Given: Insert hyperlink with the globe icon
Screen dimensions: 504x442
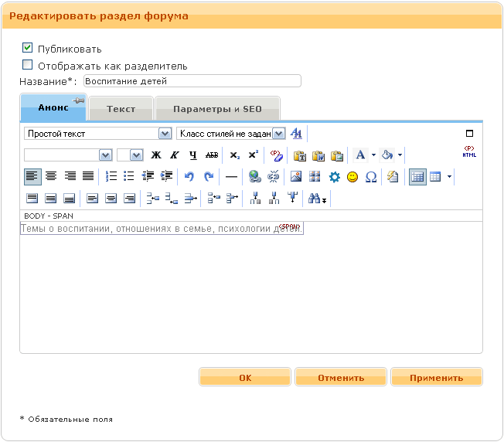Looking at the screenshot, I should tap(254, 177).
